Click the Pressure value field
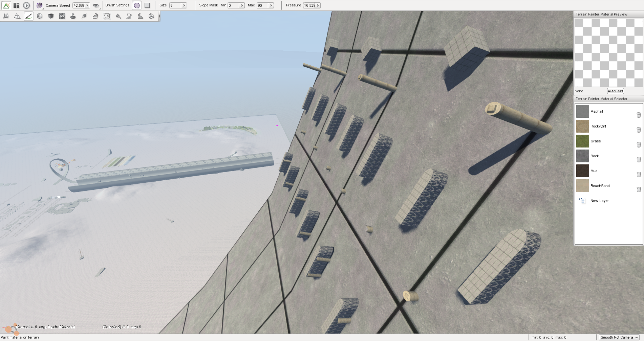This screenshot has height=341, width=644. (309, 5)
